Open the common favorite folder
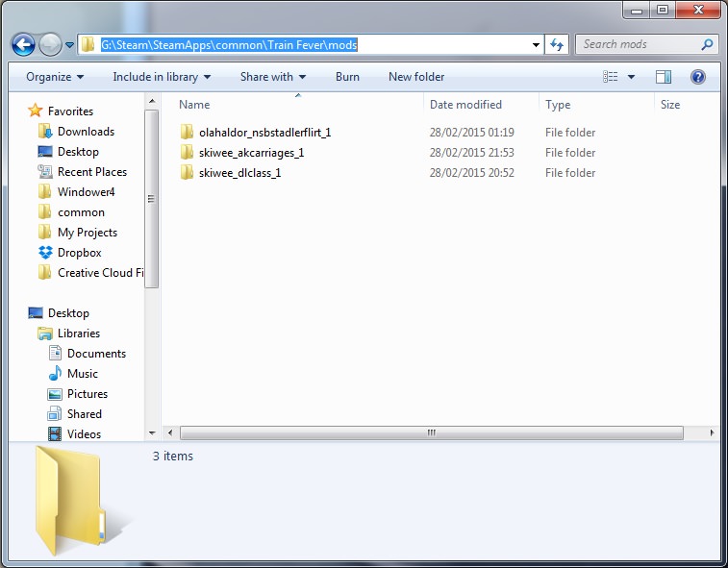The height and width of the screenshot is (568, 728). click(81, 212)
